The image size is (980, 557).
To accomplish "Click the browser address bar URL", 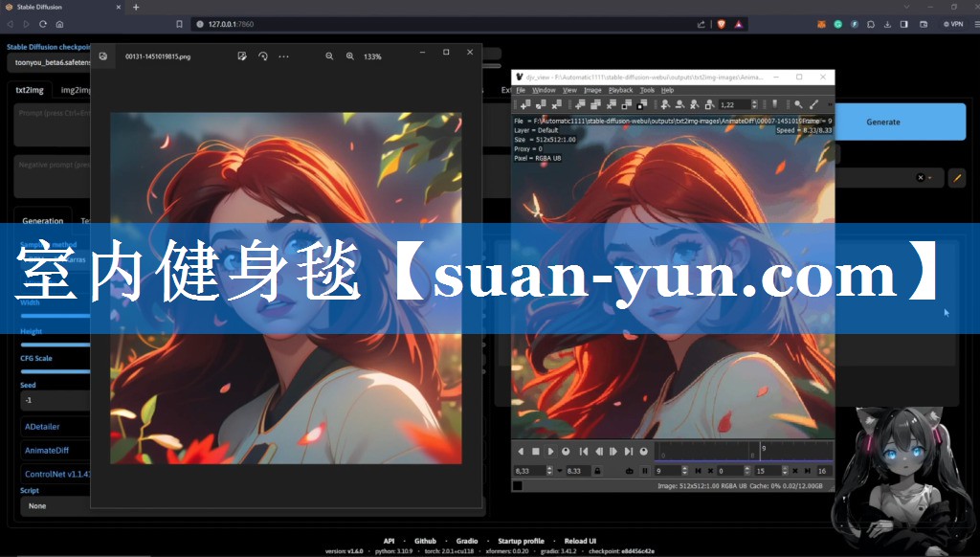I will [x=231, y=24].
